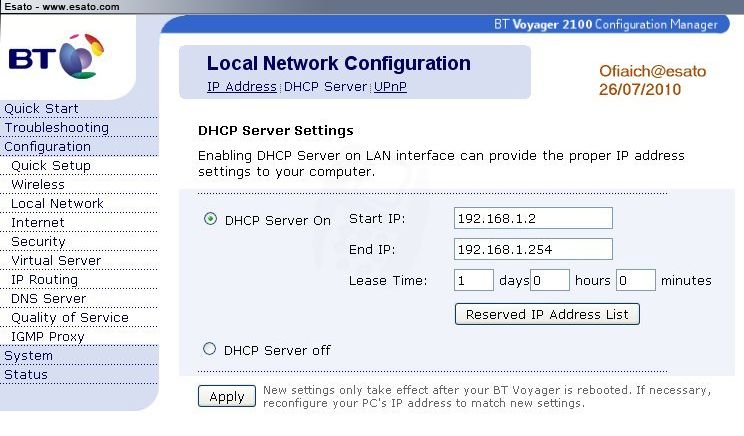This screenshot has height=436, width=744.
Task: Open Internet settings in the sidebar
Action: [37, 223]
